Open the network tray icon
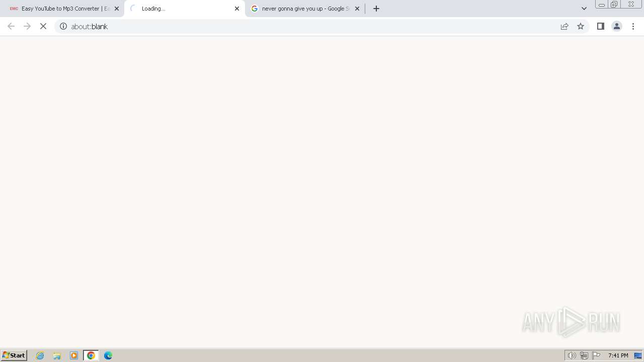Image resolution: width=644 pixels, height=362 pixels. 584,355
